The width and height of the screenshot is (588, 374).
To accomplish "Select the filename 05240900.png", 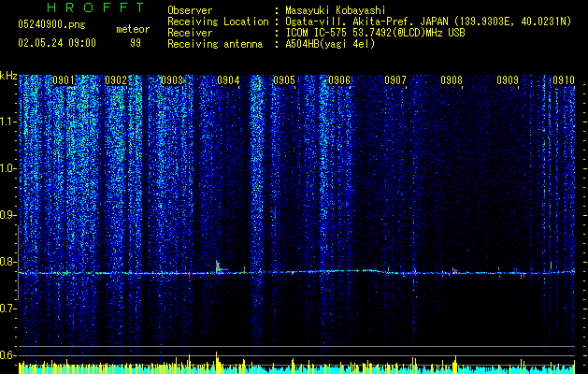I will tap(51, 24).
